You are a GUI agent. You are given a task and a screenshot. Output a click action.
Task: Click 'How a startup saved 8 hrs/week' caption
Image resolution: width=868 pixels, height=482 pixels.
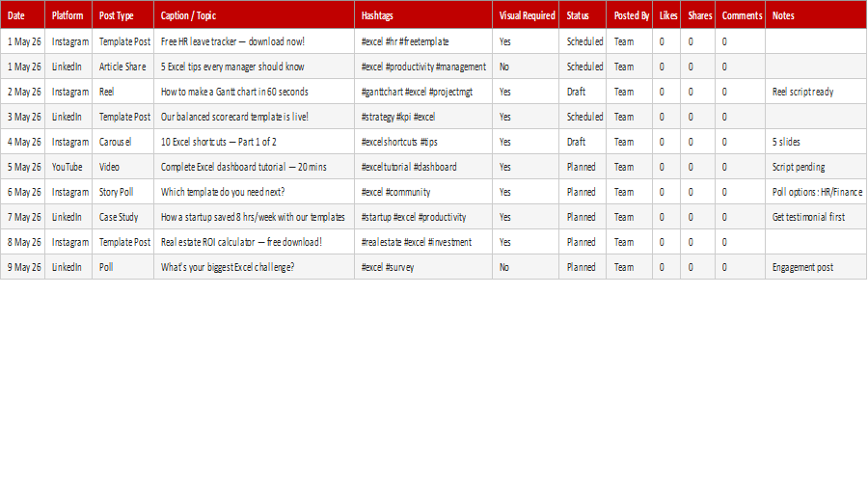254,217
